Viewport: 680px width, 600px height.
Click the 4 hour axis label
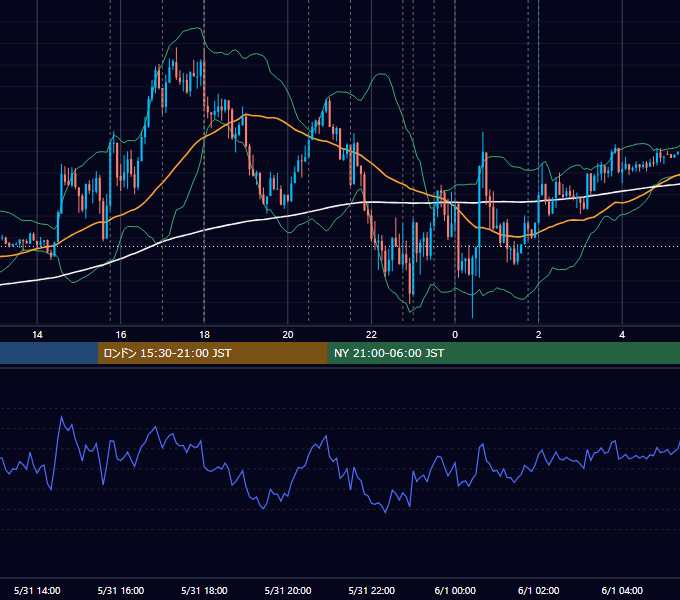tap(622, 335)
